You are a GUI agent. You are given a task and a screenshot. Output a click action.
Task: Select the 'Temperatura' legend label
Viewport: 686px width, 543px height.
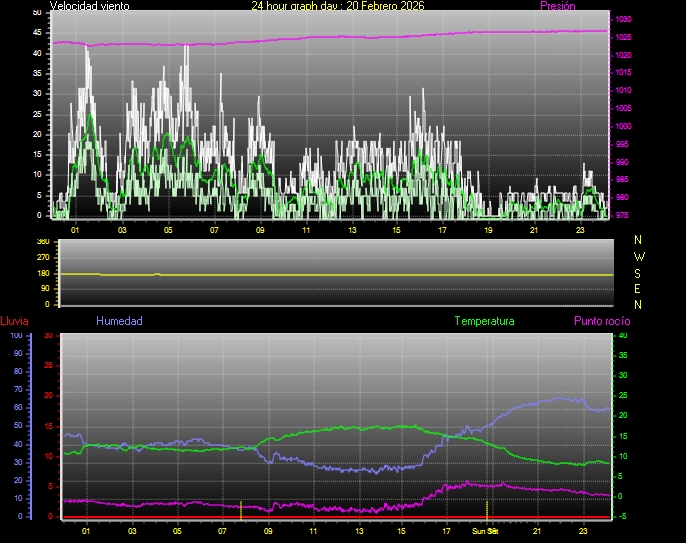pos(484,321)
